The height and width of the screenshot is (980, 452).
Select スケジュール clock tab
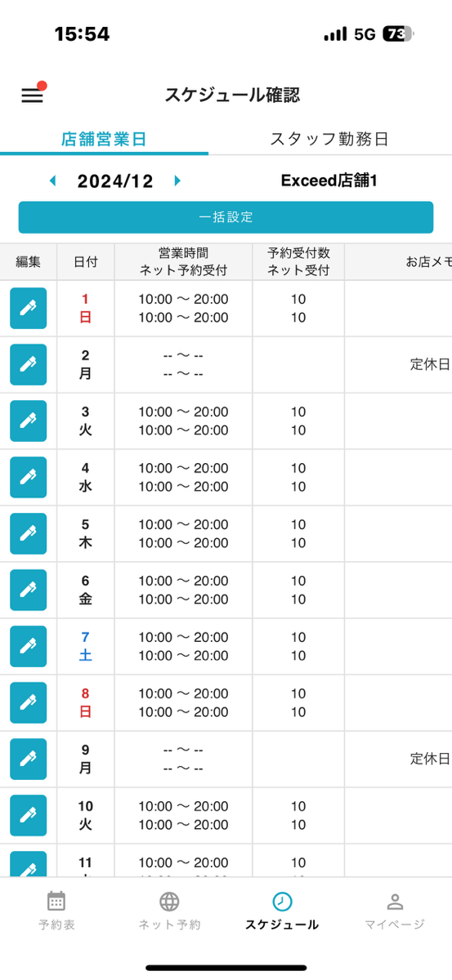[x=282, y=911]
